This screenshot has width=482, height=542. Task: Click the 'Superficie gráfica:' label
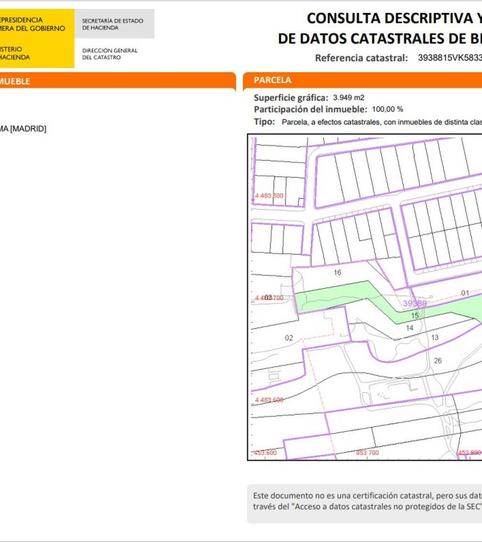[291, 98]
